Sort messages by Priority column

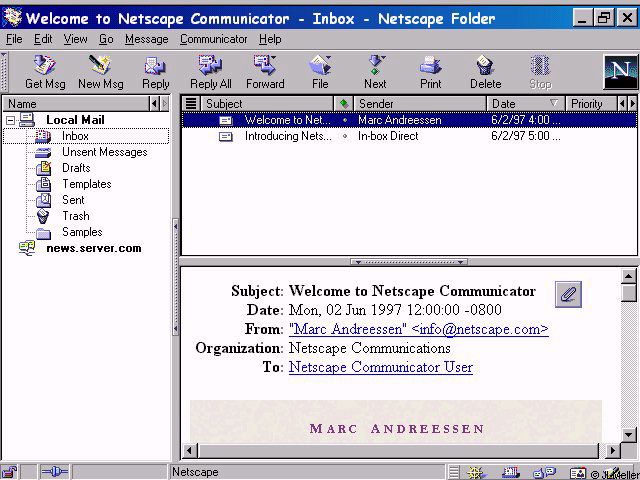(591, 104)
